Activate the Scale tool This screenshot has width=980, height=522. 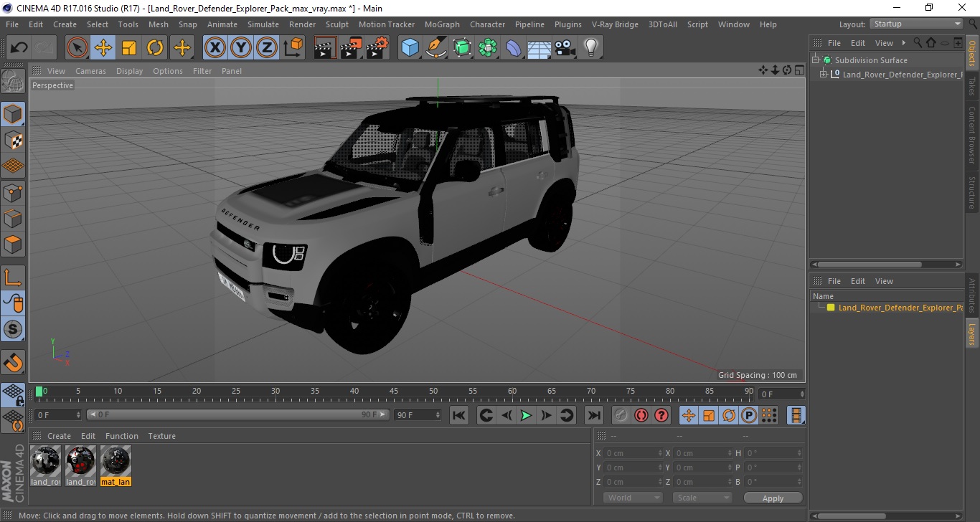pyautogui.click(x=129, y=48)
